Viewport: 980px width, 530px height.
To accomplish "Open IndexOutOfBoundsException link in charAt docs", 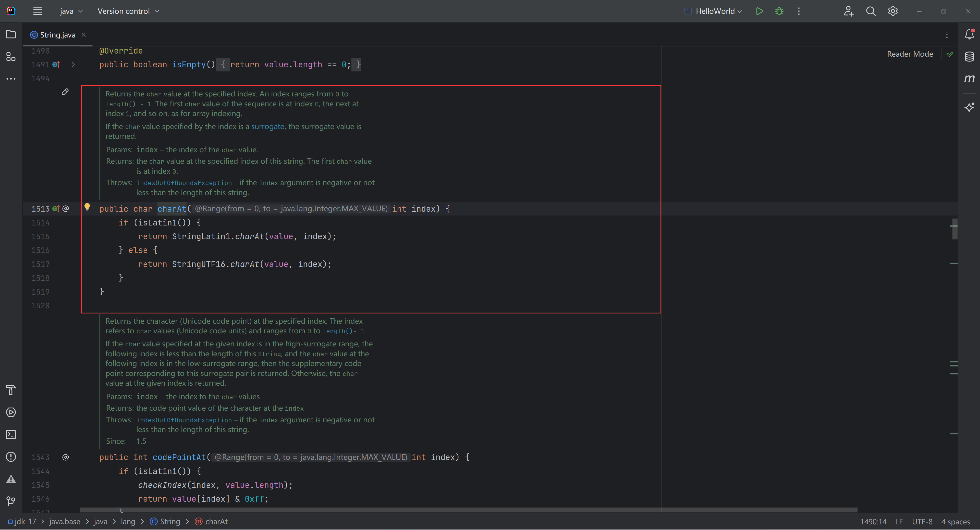I will [x=184, y=183].
